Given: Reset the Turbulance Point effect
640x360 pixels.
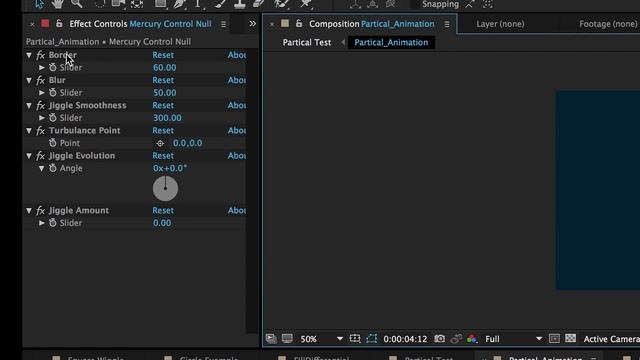Looking at the screenshot, I should click(x=163, y=131).
